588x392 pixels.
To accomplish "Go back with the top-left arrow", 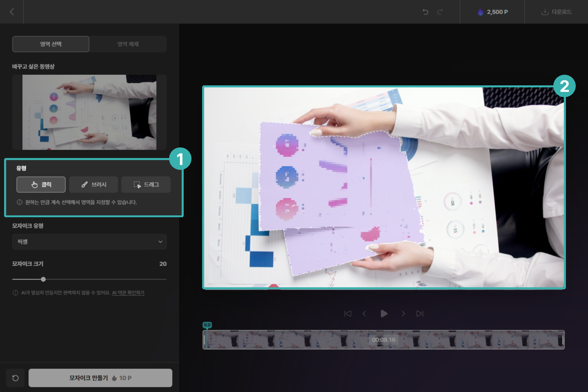I will click(12, 12).
